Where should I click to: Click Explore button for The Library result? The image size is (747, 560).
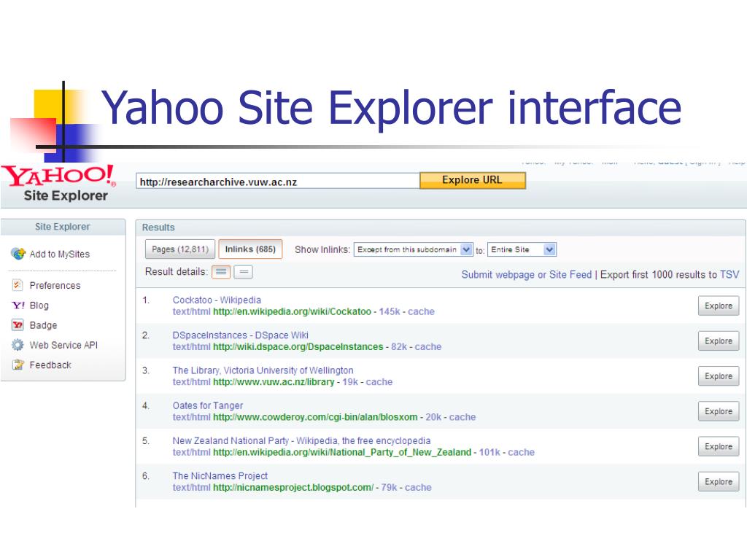pos(719,376)
